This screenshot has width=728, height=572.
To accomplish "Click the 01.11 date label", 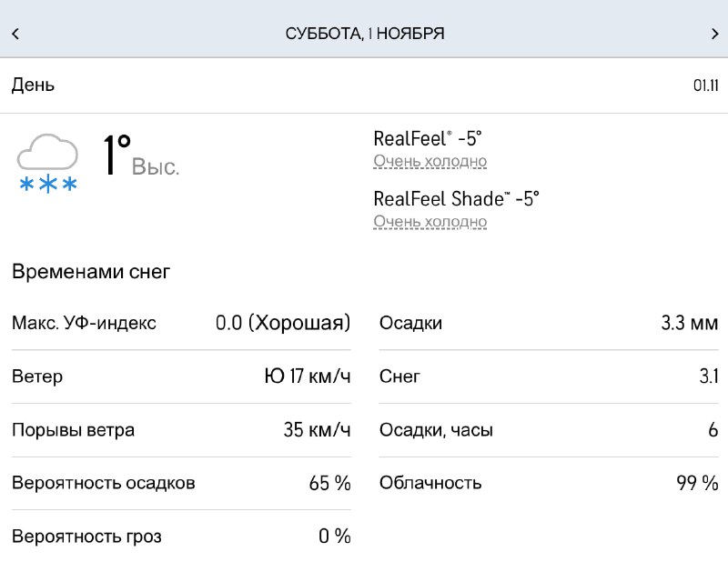I will (705, 85).
